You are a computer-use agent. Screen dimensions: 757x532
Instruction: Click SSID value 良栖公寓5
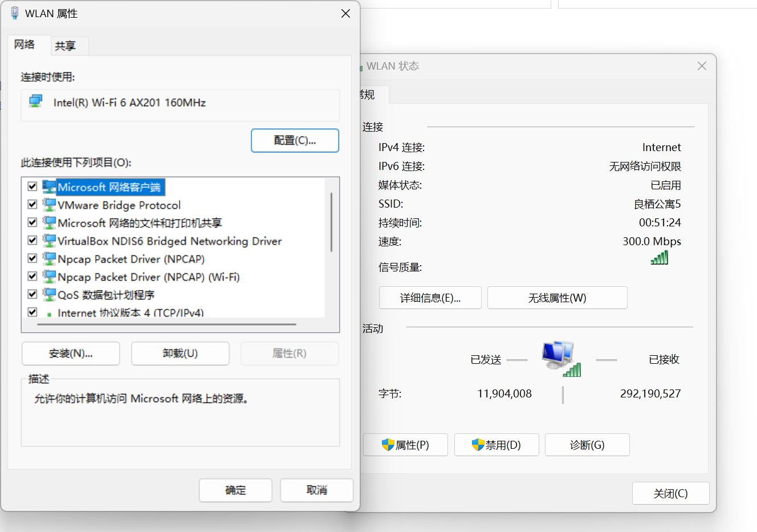tap(657, 204)
